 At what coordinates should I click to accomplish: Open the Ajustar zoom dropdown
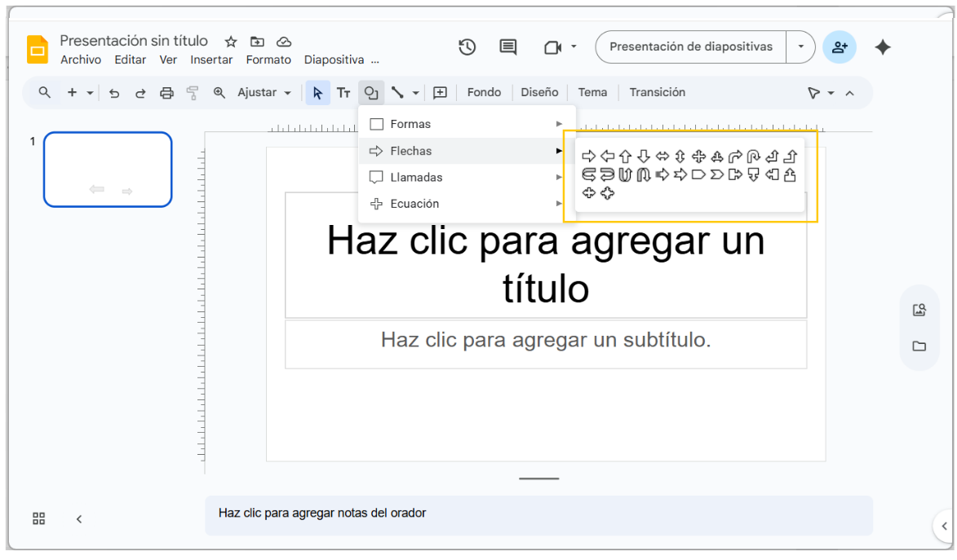[x=264, y=93]
